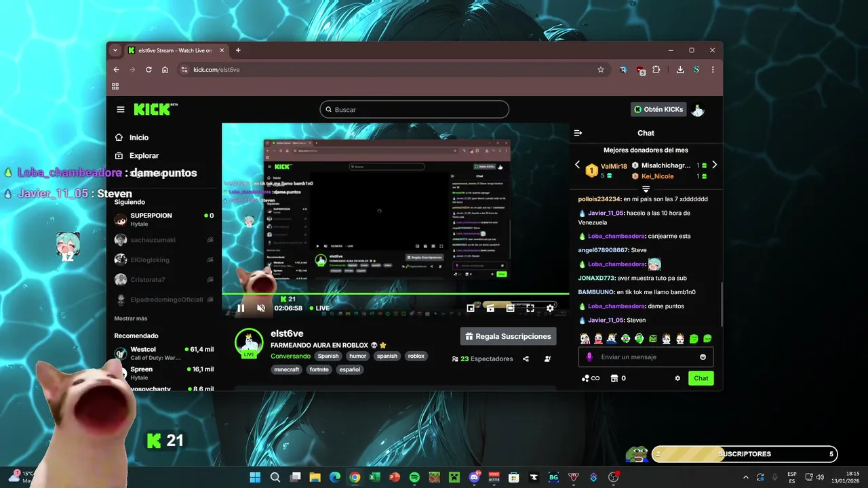Select the minecraft tag
868x488 pixels.
[287, 369]
